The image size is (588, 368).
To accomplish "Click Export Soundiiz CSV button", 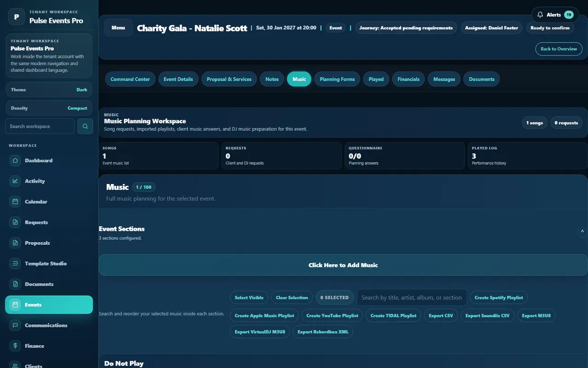I will tap(487, 316).
